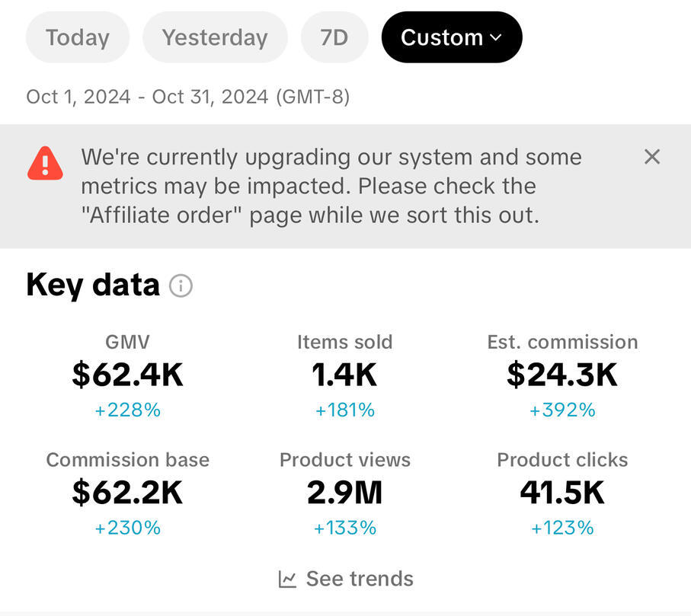Tap the Oct 2024 date range text
This screenshot has width=691, height=616.
click(x=187, y=97)
